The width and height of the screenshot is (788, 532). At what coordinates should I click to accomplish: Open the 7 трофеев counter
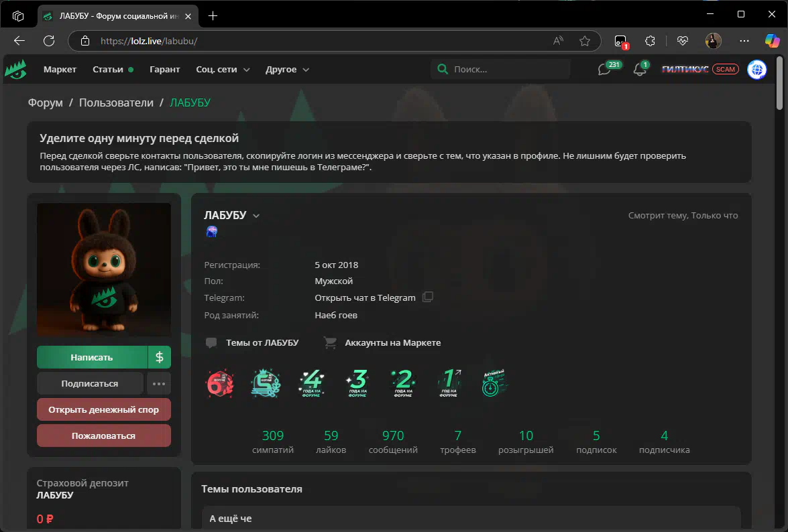pyautogui.click(x=458, y=442)
